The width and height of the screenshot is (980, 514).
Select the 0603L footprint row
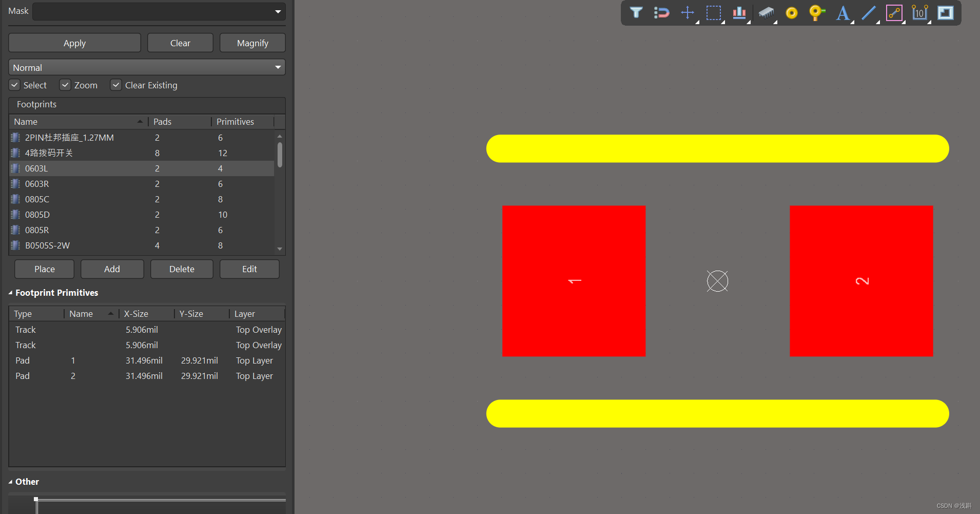(142, 168)
